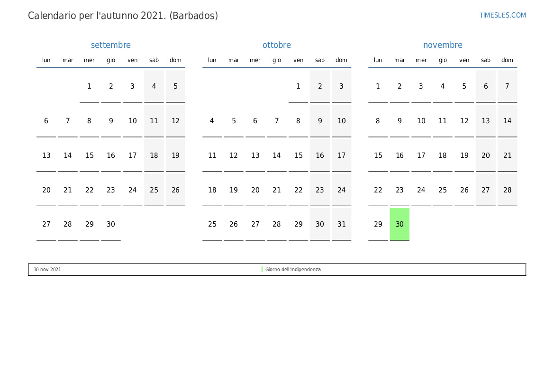This screenshot has height=392, width=554.
Task: Select the settembre month heading
Action: (110, 45)
